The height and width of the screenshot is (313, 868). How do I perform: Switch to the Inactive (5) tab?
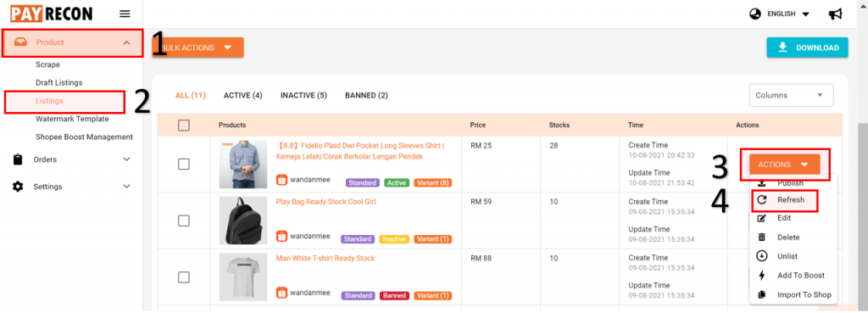(303, 95)
